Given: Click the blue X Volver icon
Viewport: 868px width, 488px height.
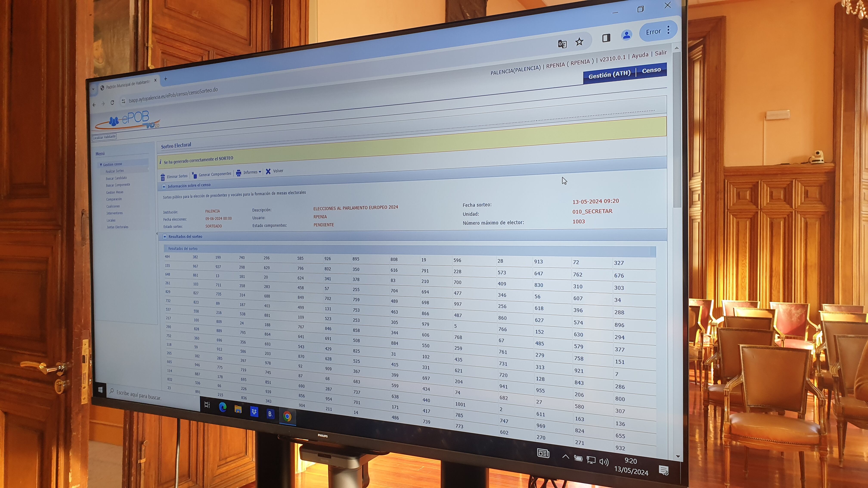Looking at the screenshot, I should pos(268,171).
